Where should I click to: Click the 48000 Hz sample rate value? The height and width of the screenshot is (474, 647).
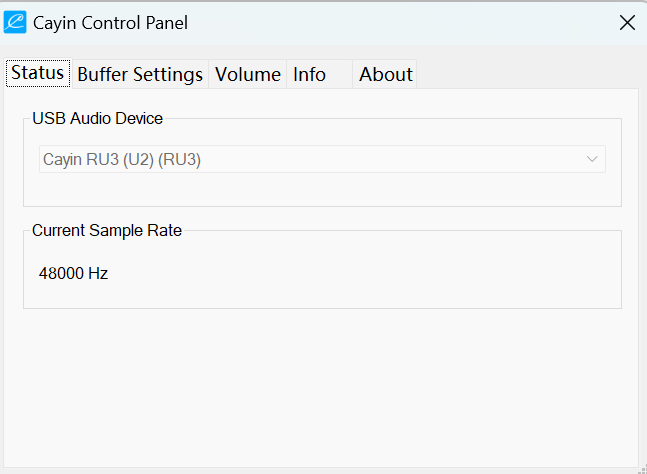tap(73, 273)
